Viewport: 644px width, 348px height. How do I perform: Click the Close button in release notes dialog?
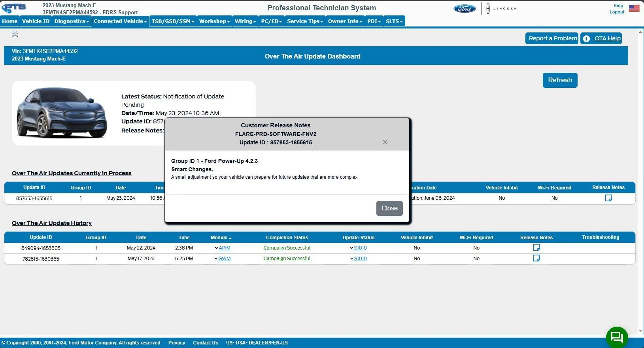tap(389, 208)
